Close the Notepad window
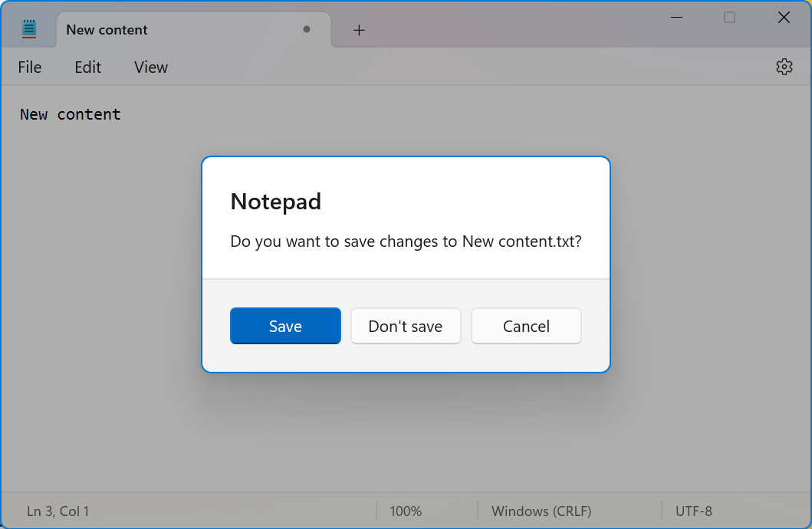 784,18
